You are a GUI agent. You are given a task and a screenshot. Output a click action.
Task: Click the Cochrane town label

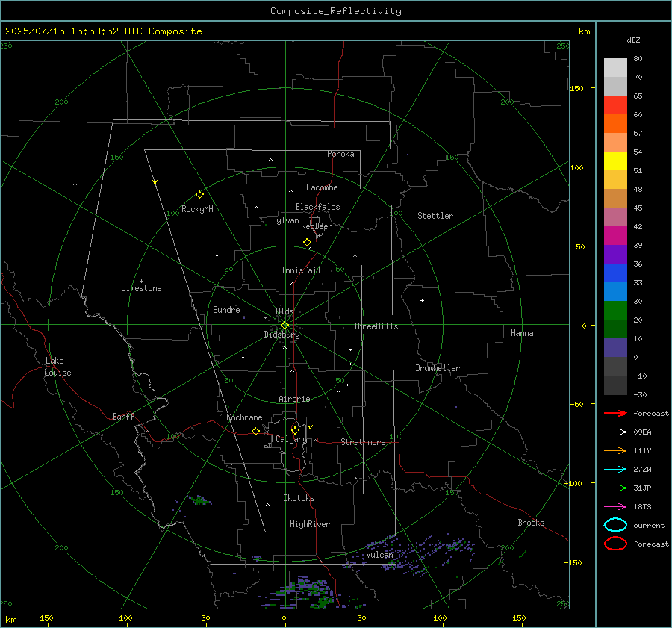pyautogui.click(x=244, y=417)
